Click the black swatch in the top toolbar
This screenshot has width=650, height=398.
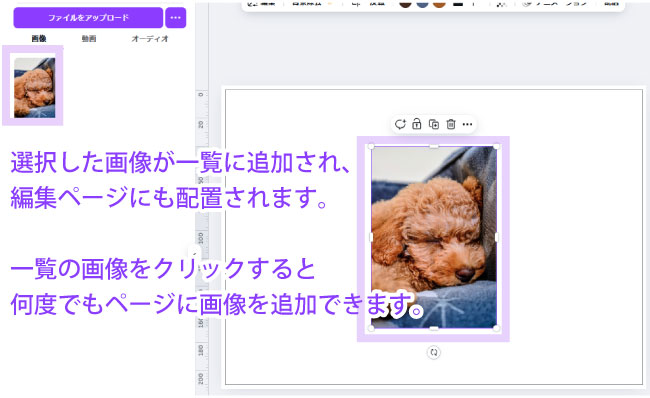458,4
